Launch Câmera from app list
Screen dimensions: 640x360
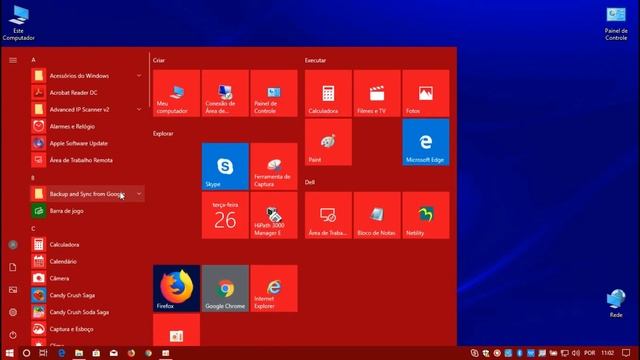pos(87,278)
